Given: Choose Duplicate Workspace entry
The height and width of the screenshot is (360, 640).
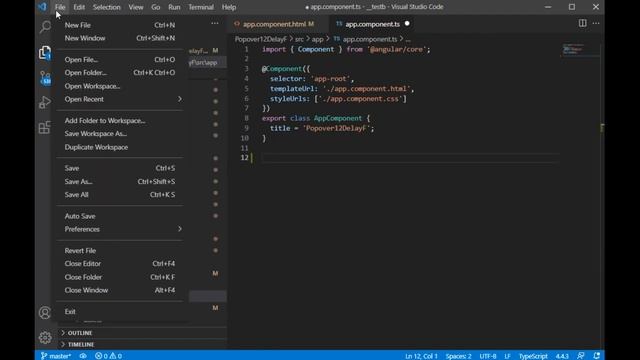Looking at the screenshot, I should click(x=120, y=147).
